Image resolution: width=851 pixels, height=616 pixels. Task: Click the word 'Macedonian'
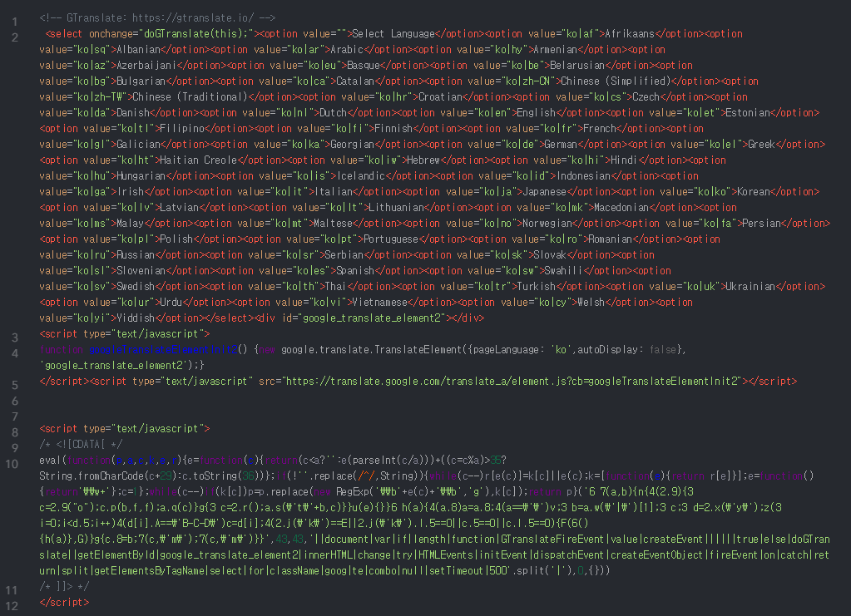click(x=621, y=207)
